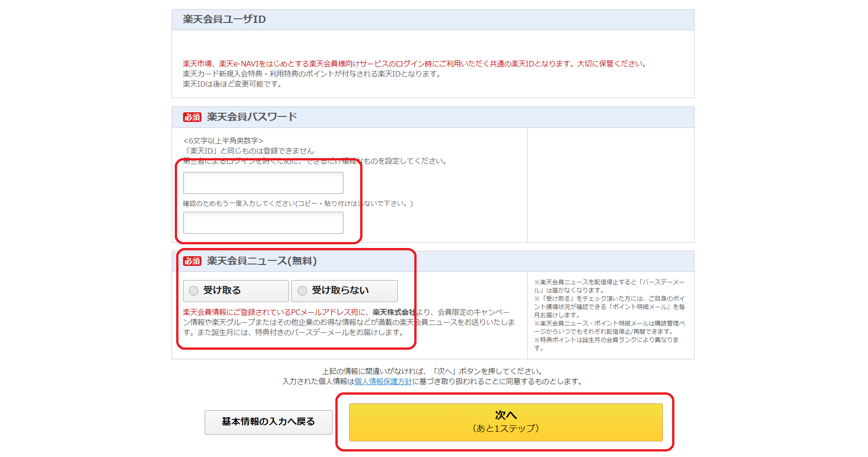
Task: Click the 楽天IDは後ほど変更可能です text
Action: click(232, 84)
